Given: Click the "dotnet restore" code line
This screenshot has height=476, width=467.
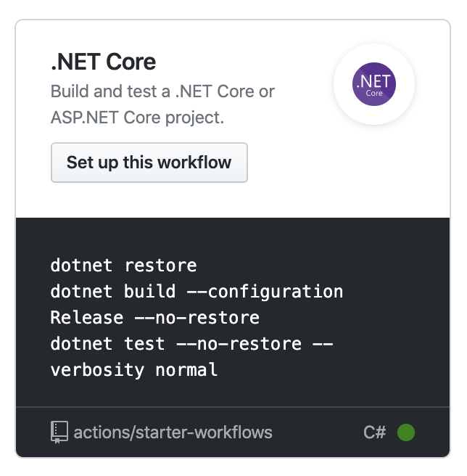Looking at the screenshot, I should pyautogui.click(x=123, y=266).
